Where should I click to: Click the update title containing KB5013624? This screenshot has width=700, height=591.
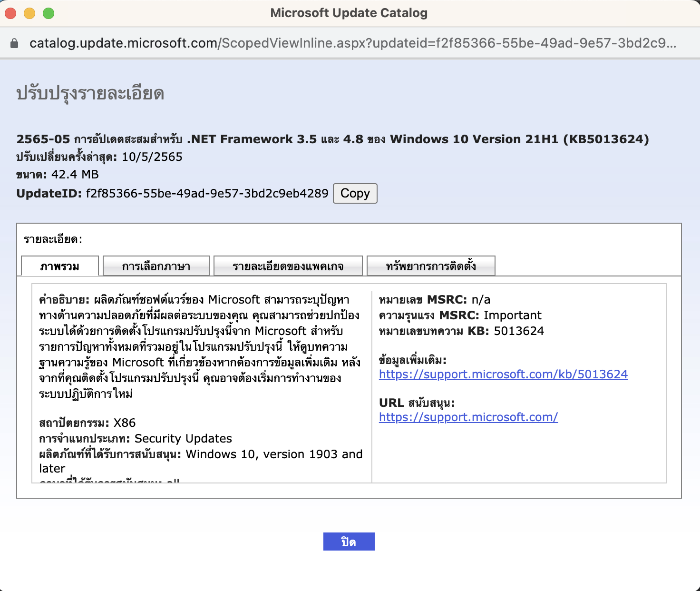pyautogui.click(x=333, y=139)
